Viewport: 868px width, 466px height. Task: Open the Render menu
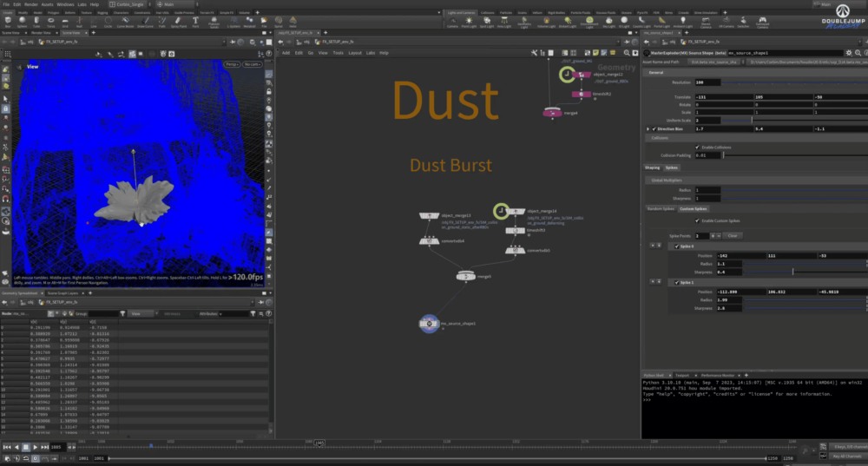coord(31,3)
